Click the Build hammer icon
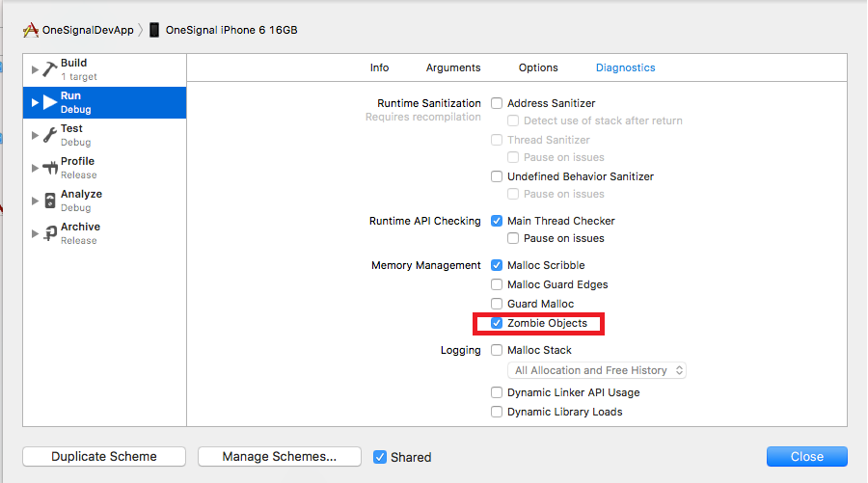868x483 pixels. [x=50, y=69]
